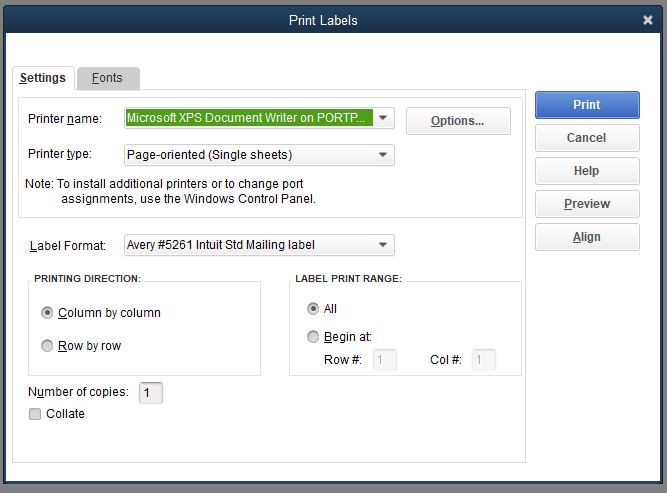
Task: Select the Settings tab
Action: click(x=43, y=78)
